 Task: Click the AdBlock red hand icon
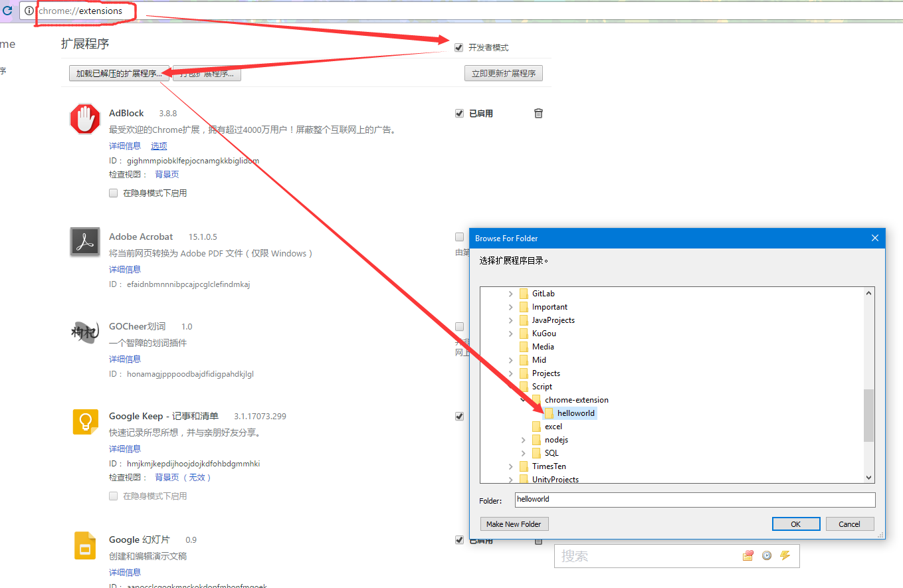[x=84, y=119]
